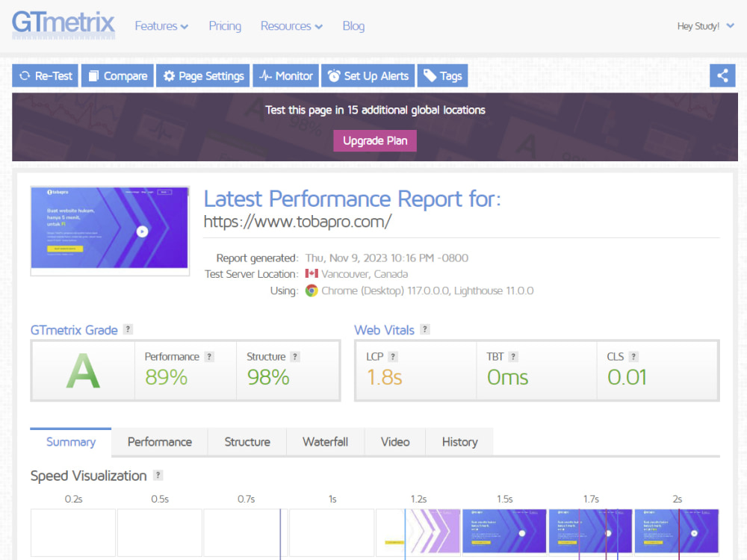Click the Structure score help icon

click(295, 356)
